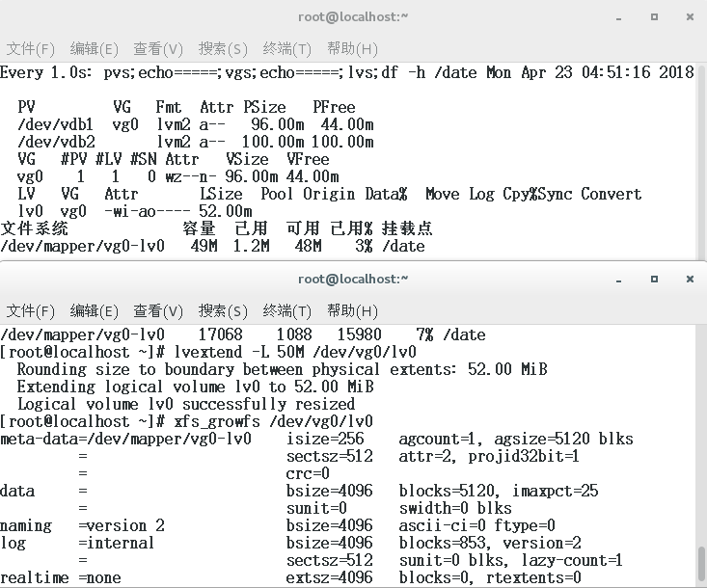Click 'Rounding size to boundary' message line
The width and height of the screenshot is (707, 588).
283,369
